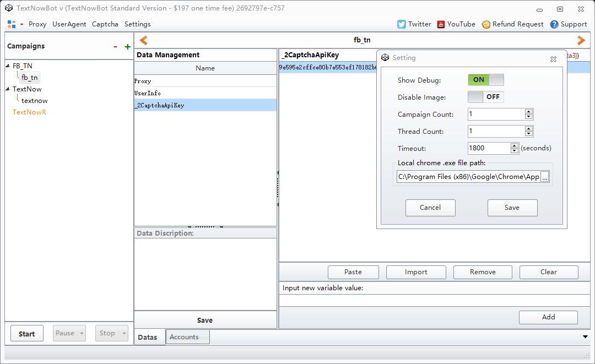This screenshot has height=364, width=595.
Task: Open the Settings menu
Action: coord(137,24)
